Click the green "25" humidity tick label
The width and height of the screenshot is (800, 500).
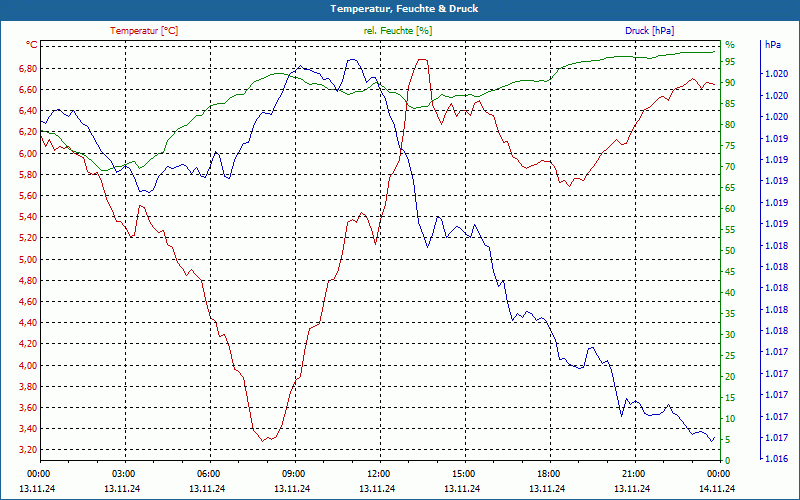click(730, 356)
